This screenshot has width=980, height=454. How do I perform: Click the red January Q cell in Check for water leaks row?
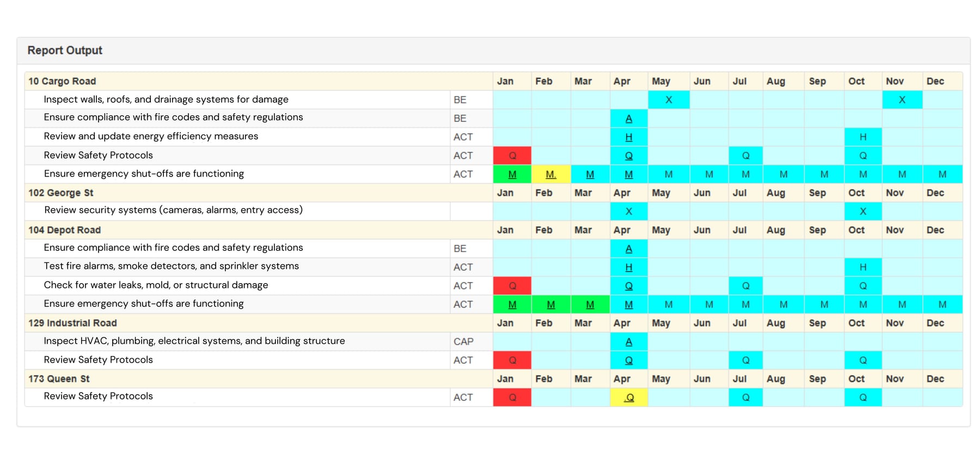click(512, 286)
